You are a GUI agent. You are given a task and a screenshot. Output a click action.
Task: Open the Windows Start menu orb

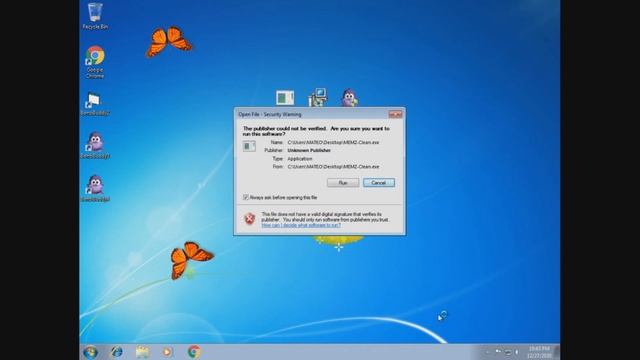(x=90, y=352)
